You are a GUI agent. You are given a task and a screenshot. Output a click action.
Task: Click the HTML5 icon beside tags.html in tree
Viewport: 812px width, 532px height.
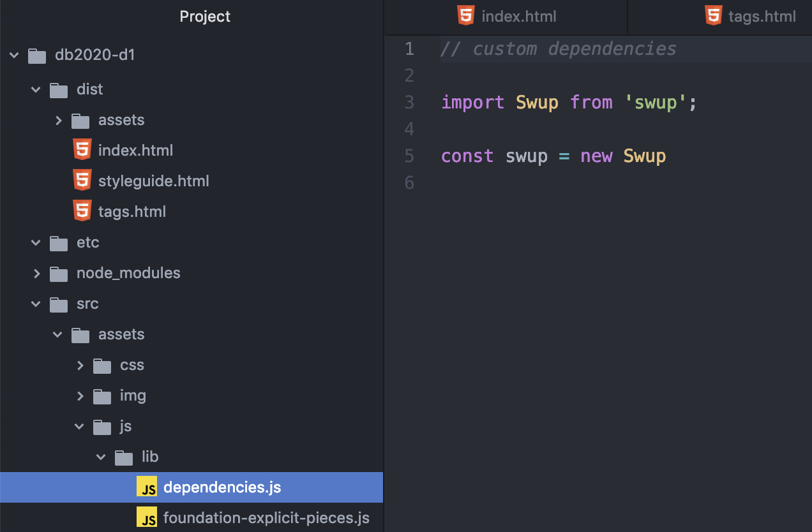(x=82, y=212)
